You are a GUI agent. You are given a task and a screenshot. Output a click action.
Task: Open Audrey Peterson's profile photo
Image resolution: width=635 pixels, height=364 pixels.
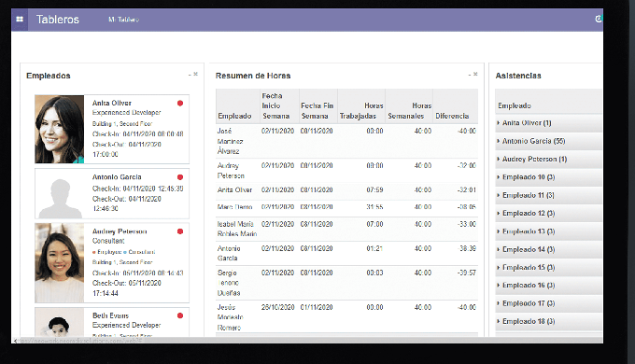[60, 263]
